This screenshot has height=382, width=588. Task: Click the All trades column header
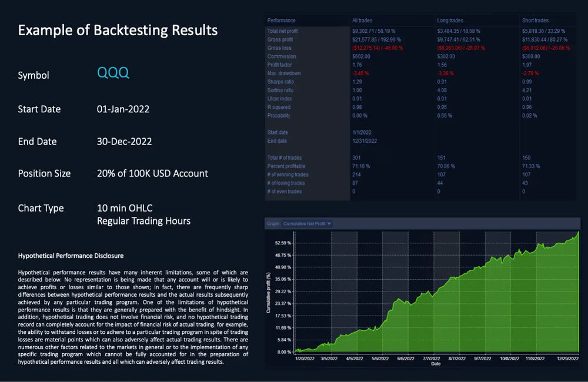pyautogui.click(x=362, y=21)
